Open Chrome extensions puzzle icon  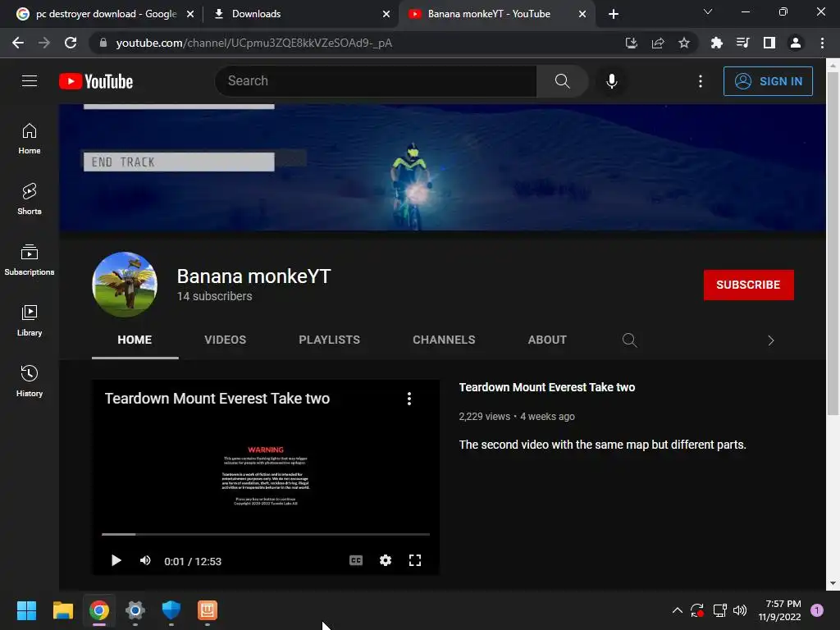(716, 43)
